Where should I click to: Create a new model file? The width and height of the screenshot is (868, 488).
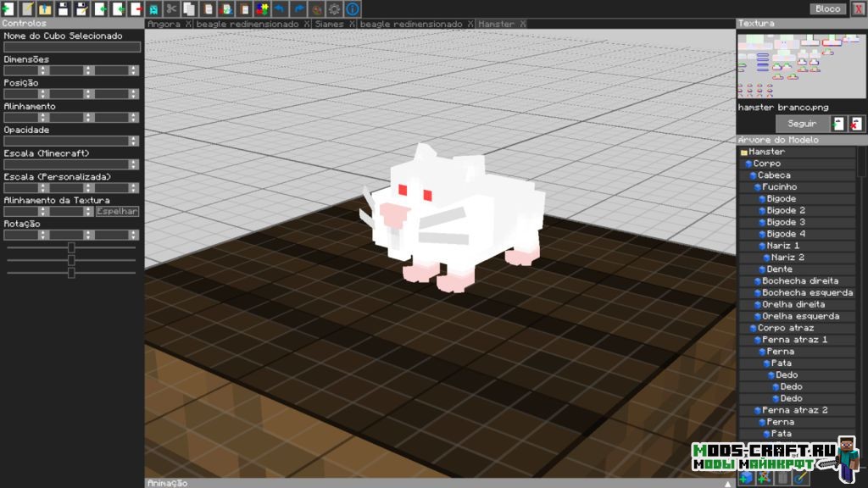(x=8, y=8)
